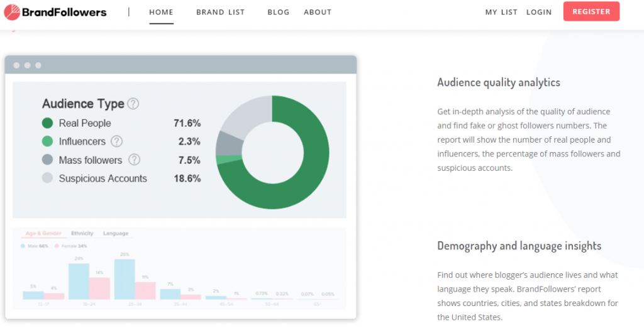The height and width of the screenshot is (328, 644).
Task: Click the help icon next to Mass followers
Action: (135, 160)
